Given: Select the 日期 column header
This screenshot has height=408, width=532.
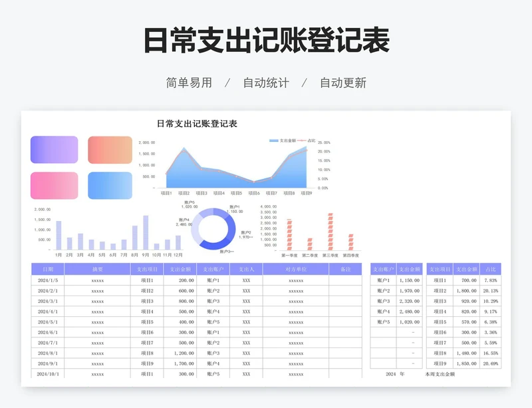Looking at the screenshot, I should click(48, 269).
